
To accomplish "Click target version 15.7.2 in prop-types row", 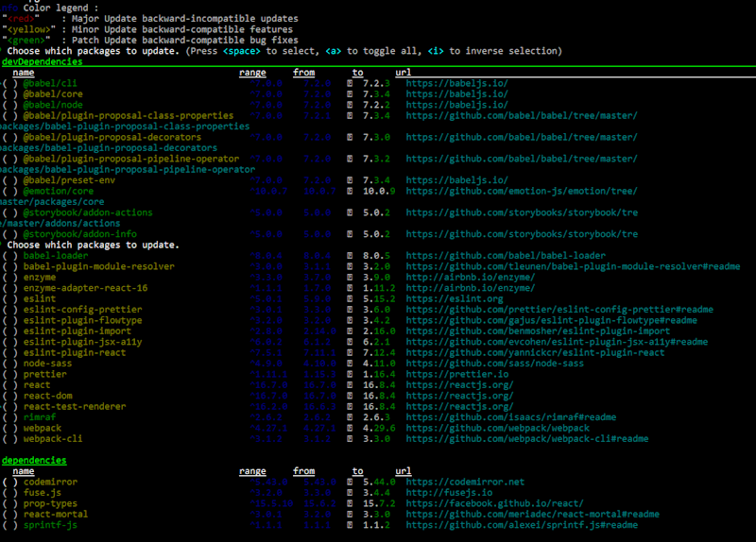I will click(x=379, y=503).
